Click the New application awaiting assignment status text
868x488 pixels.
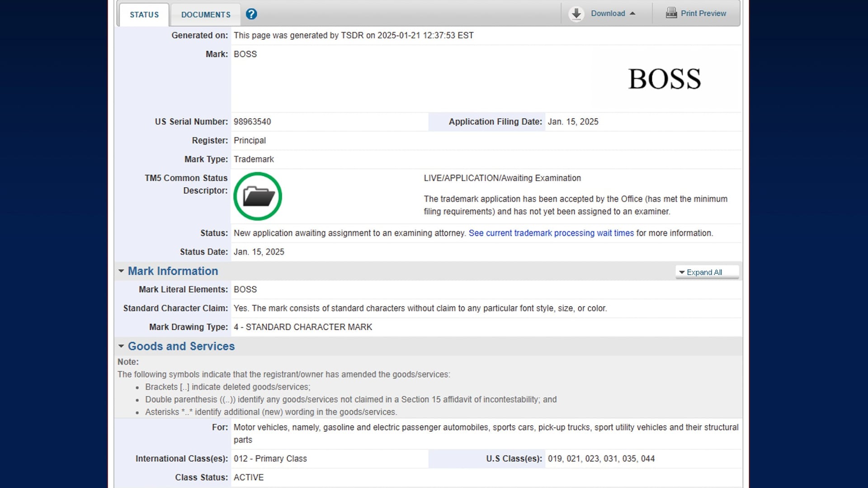pos(350,233)
